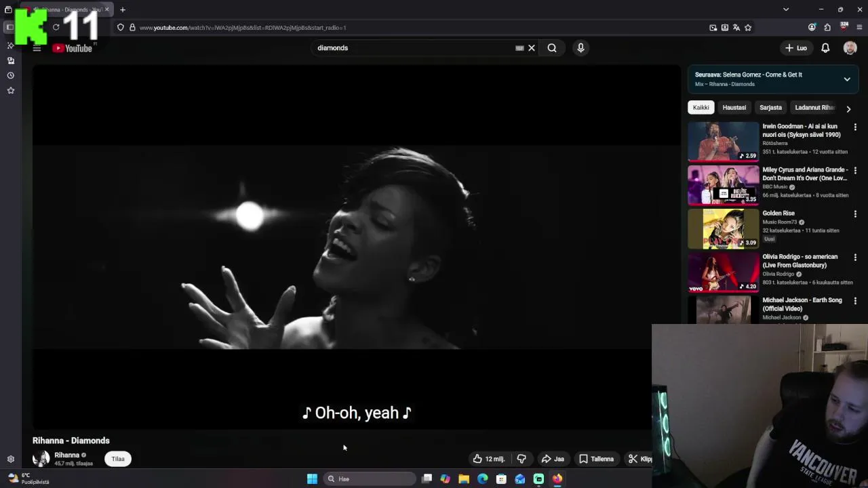Image resolution: width=868 pixels, height=488 pixels.
Task: Open the browser application menu
Action: (x=859, y=28)
